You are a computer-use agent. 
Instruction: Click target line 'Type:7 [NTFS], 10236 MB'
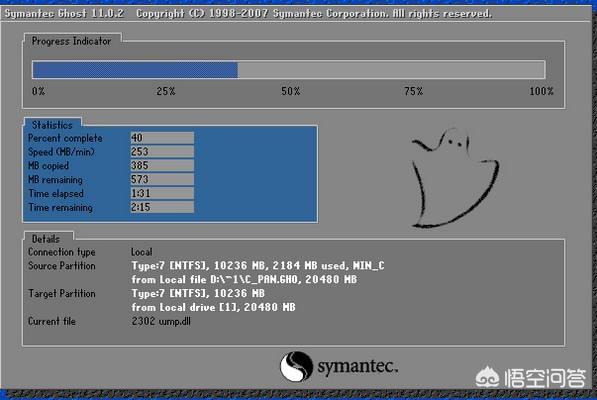[x=198, y=293]
